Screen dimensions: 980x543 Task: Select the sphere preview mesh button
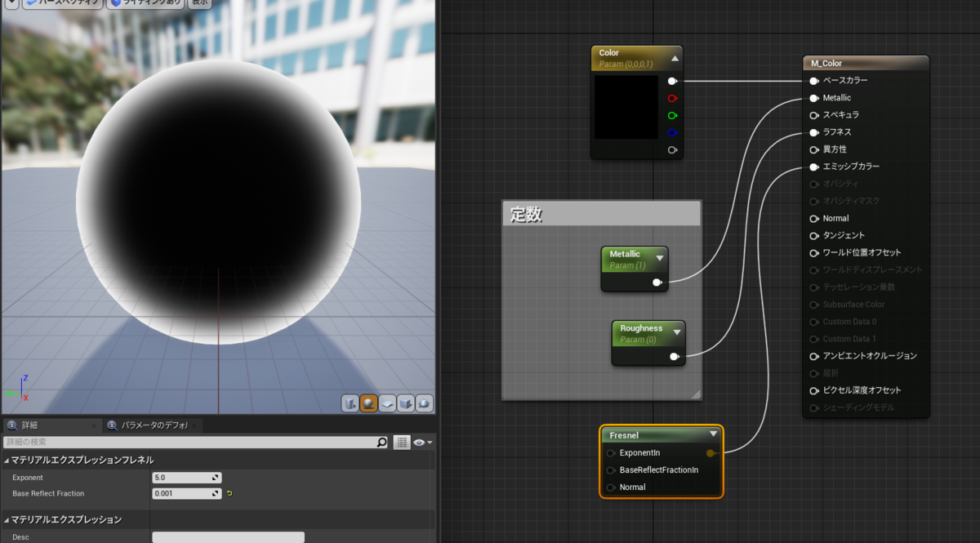369,403
